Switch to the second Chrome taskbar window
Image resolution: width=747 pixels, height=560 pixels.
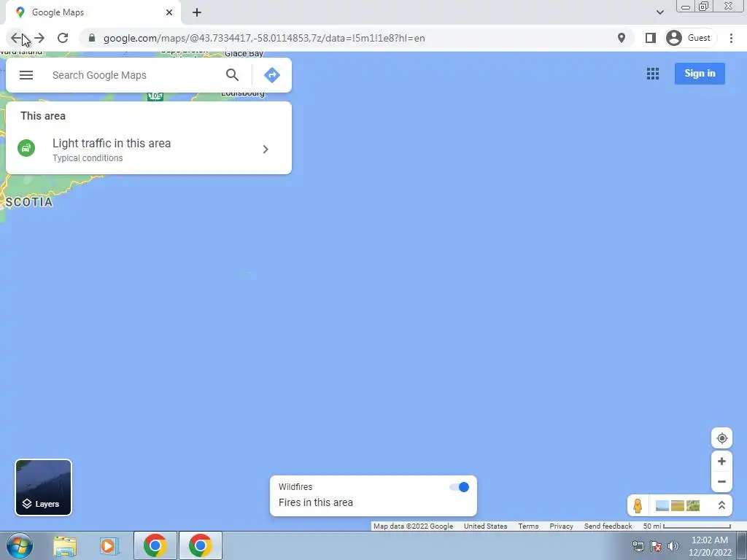pos(200,545)
